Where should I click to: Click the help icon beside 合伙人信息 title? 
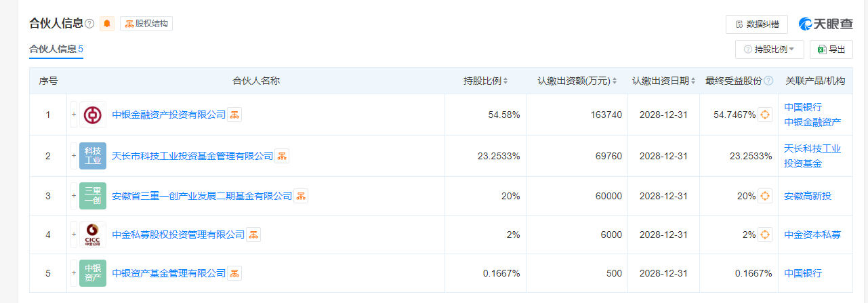[89, 24]
